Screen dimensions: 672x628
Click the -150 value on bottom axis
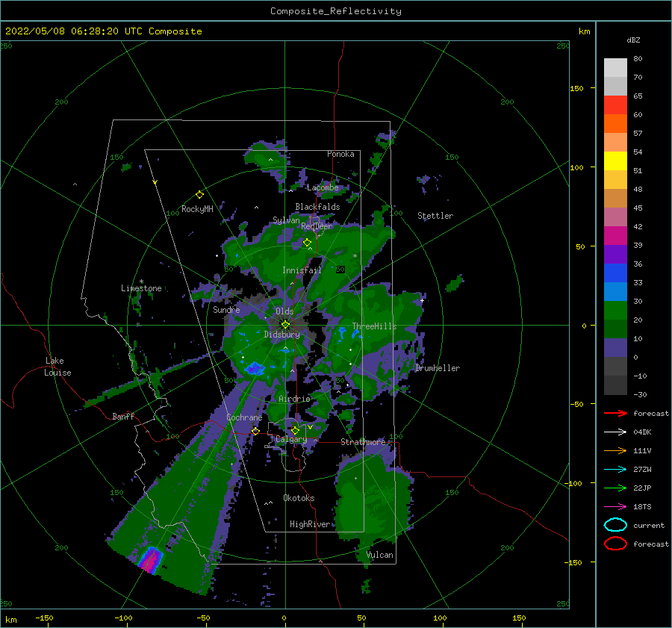(44, 618)
